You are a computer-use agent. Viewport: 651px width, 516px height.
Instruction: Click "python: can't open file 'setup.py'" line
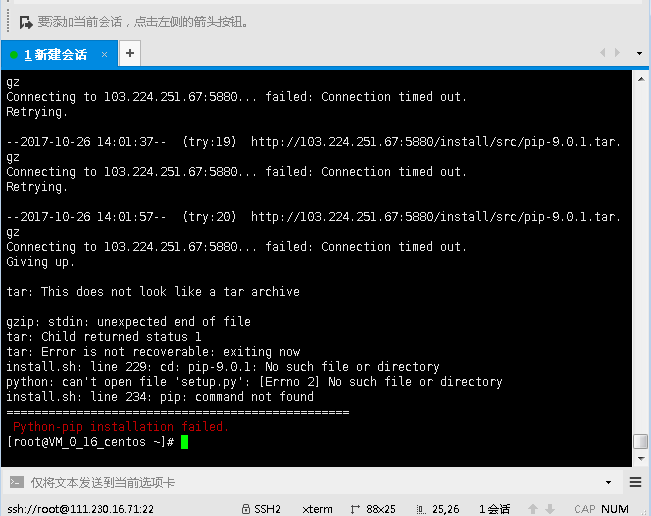(x=254, y=382)
